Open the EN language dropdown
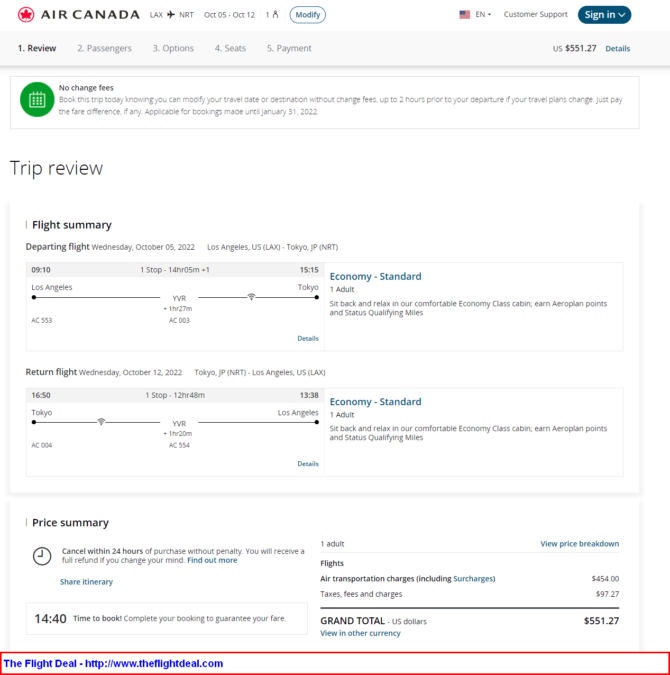Screen dimensions: 670x675 click(x=483, y=14)
